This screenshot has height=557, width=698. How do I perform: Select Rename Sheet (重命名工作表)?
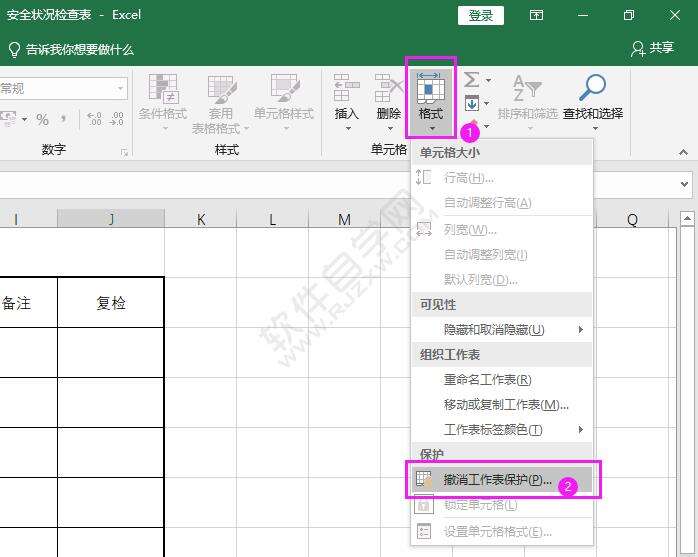click(x=502, y=380)
